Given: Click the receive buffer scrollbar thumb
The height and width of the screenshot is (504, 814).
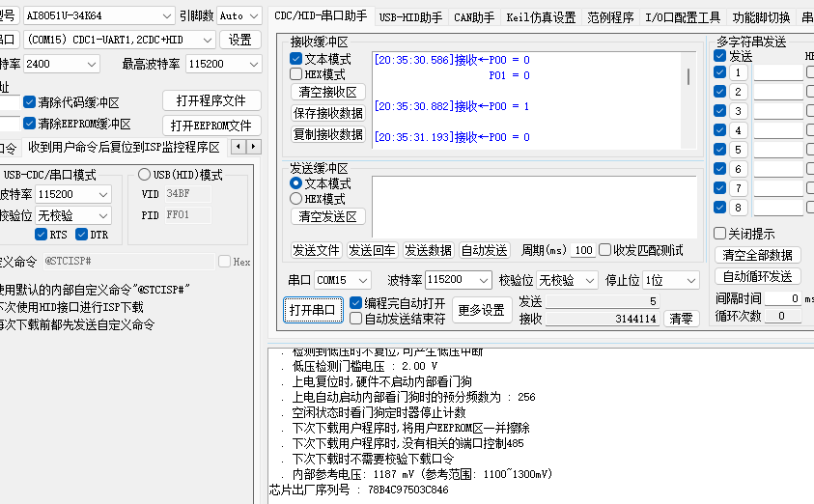Looking at the screenshot, I should pyautogui.click(x=688, y=77).
